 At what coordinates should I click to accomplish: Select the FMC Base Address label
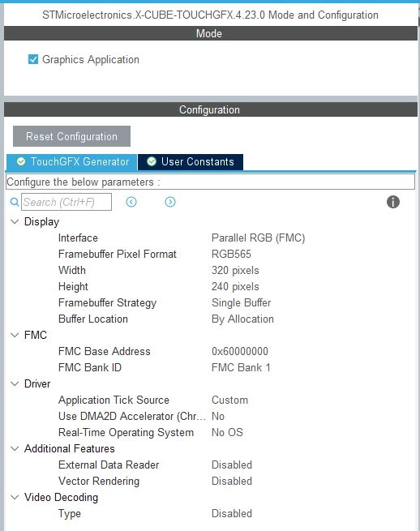tap(105, 351)
